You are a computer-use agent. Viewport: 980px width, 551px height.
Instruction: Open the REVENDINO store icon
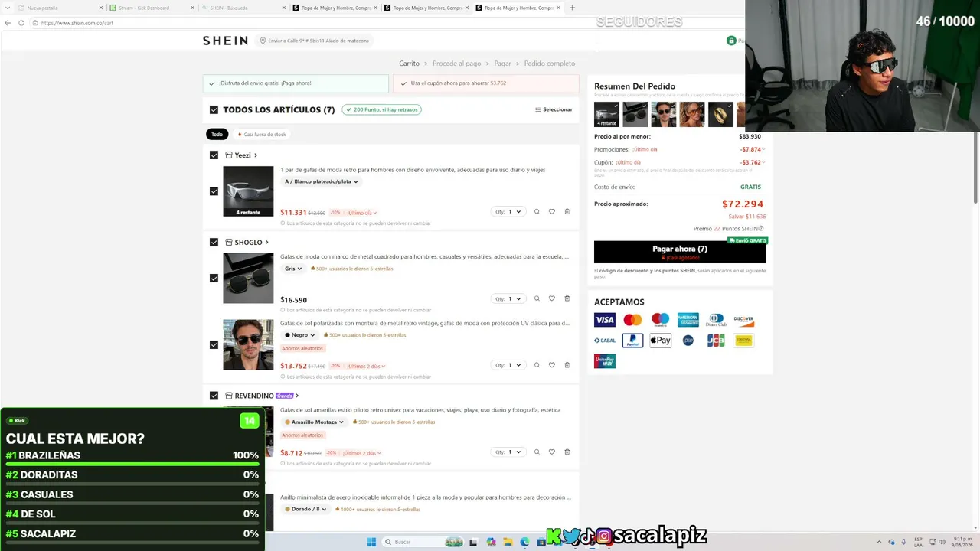[x=229, y=396]
